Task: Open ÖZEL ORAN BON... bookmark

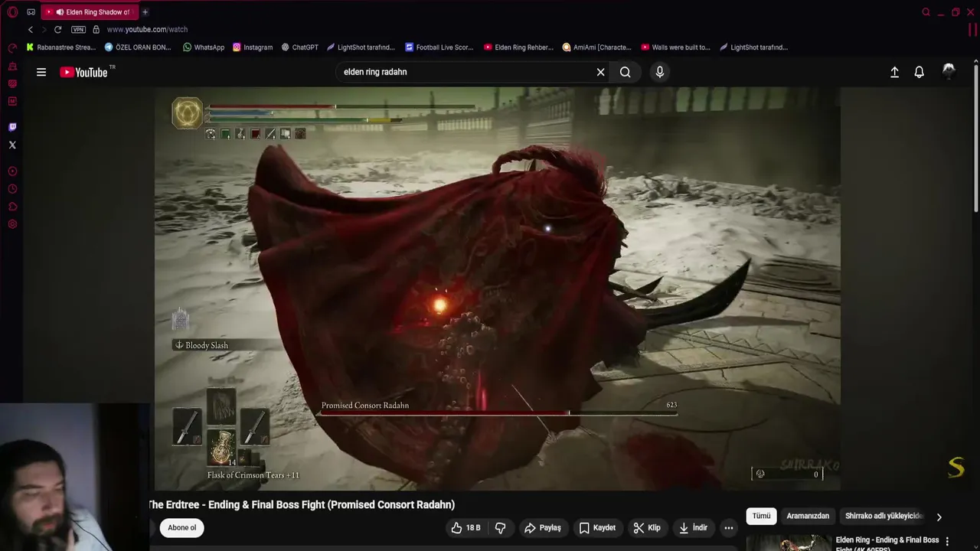Action: click(138, 47)
